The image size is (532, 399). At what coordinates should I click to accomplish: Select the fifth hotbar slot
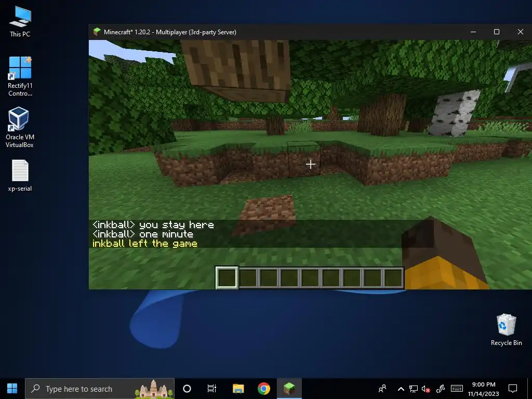coord(310,277)
